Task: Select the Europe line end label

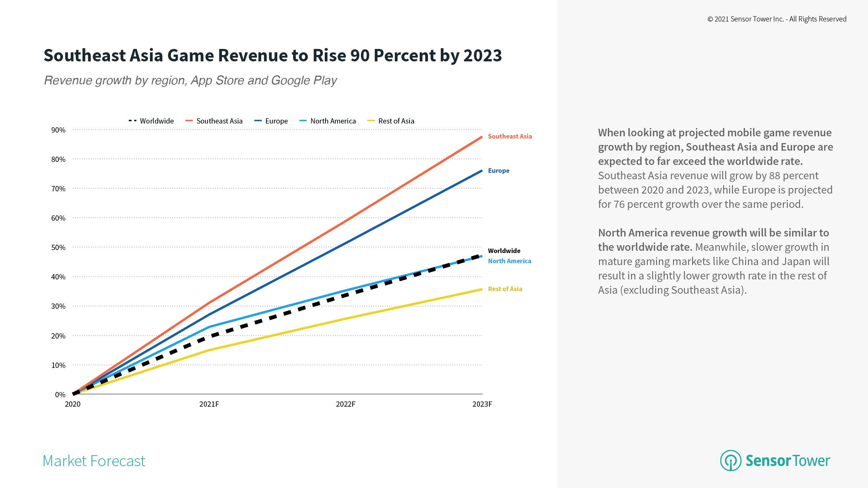Action: [498, 171]
